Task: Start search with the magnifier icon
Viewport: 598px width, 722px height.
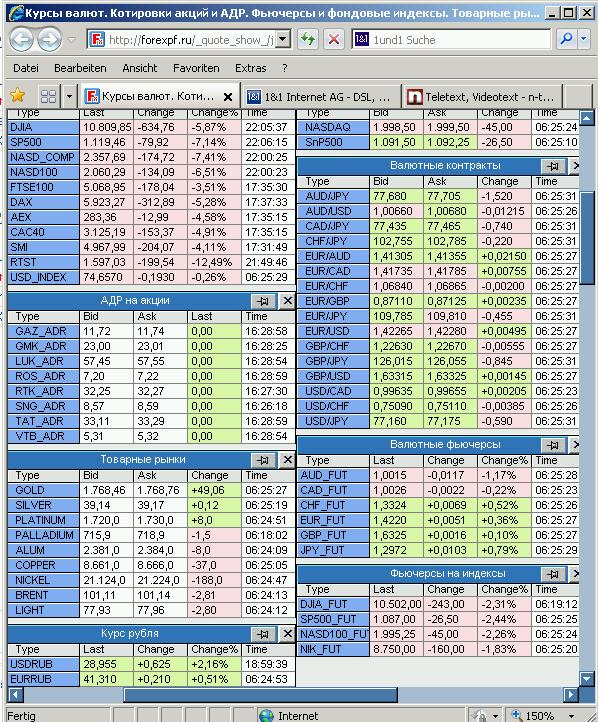Action: click(x=567, y=40)
